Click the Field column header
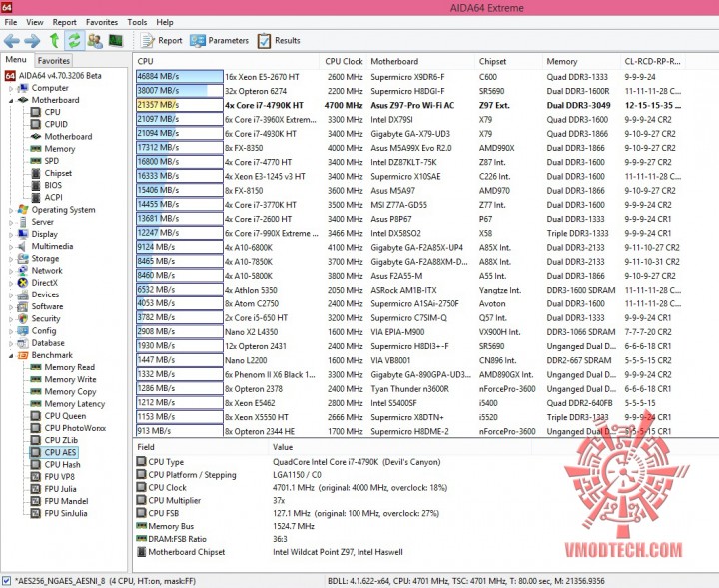 point(201,447)
